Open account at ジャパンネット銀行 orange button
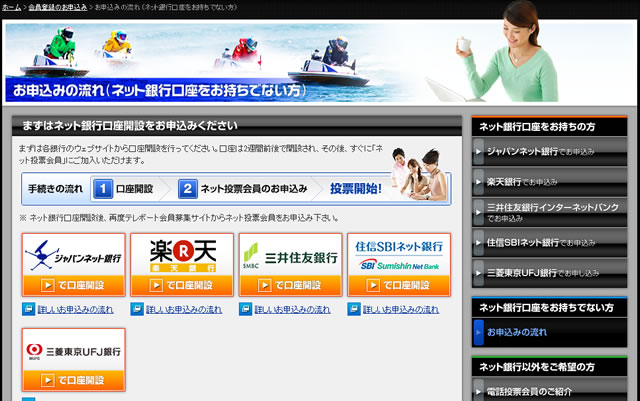The width and height of the screenshot is (640, 401). 73,285
